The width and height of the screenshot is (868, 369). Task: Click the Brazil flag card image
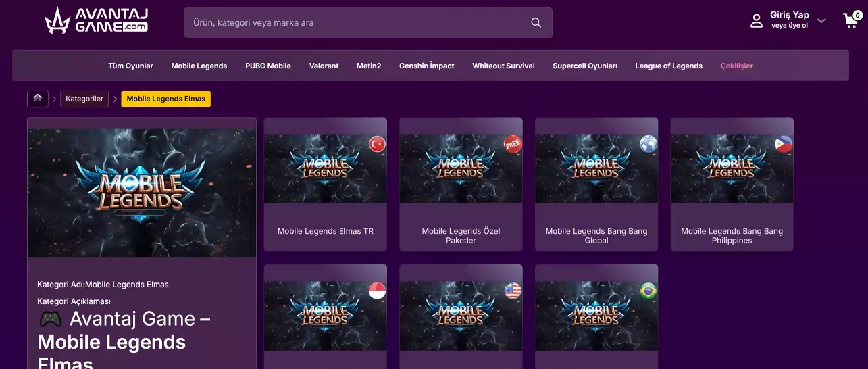tap(596, 315)
